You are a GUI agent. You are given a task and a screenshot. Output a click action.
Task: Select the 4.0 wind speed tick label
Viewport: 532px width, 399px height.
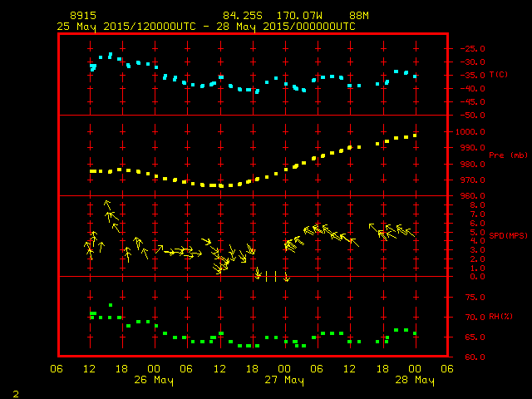click(477, 241)
